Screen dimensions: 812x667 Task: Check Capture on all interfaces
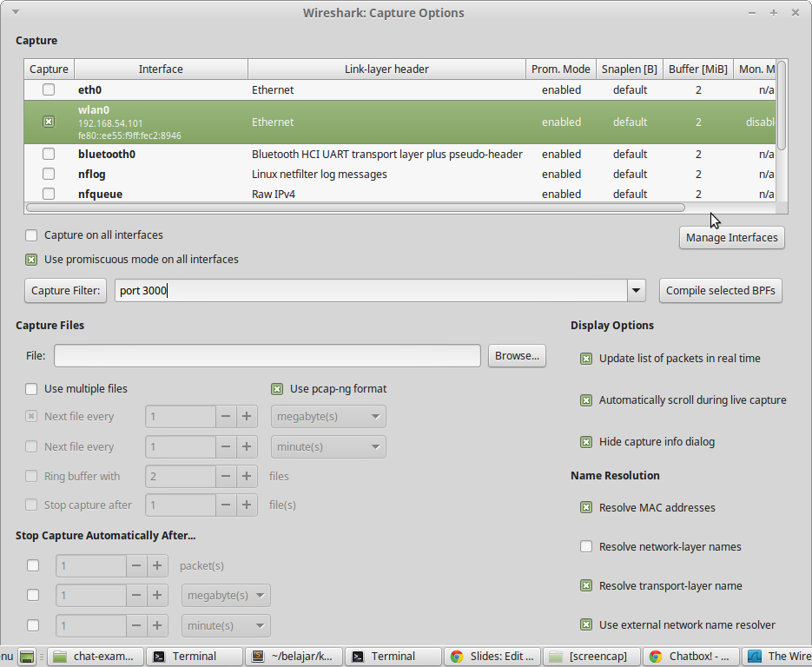click(x=31, y=235)
